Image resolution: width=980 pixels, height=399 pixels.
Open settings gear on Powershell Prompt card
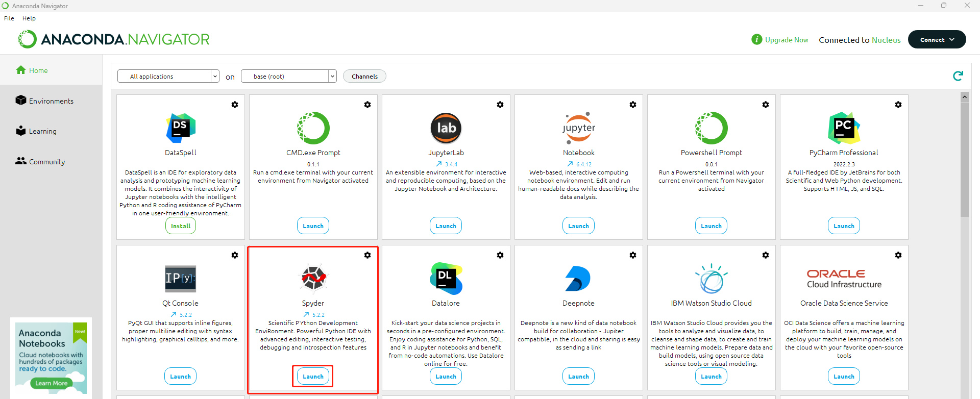pos(766,105)
